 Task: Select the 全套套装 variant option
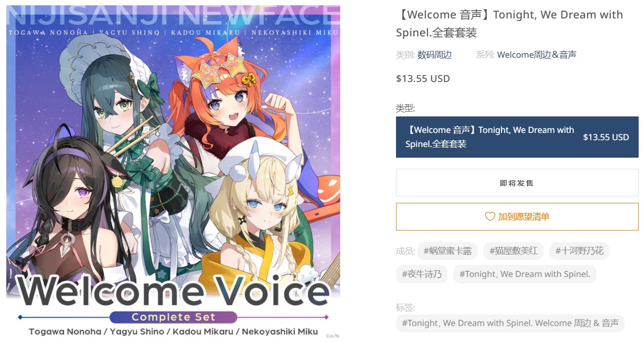pos(517,137)
